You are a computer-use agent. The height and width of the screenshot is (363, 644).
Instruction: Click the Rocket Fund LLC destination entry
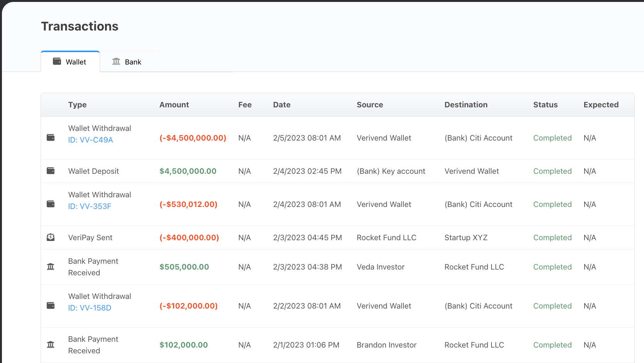[x=474, y=266]
